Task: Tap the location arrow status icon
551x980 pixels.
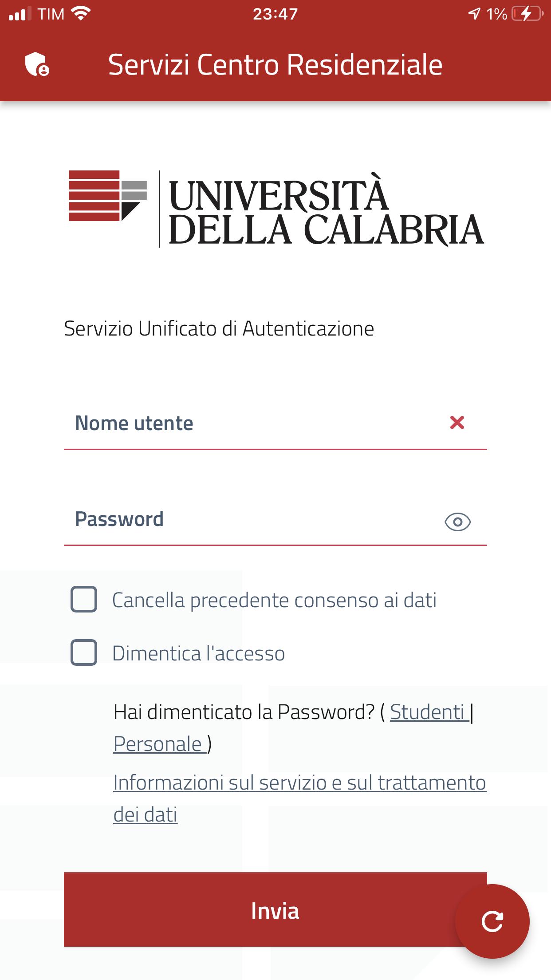Action: pyautogui.click(x=474, y=14)
